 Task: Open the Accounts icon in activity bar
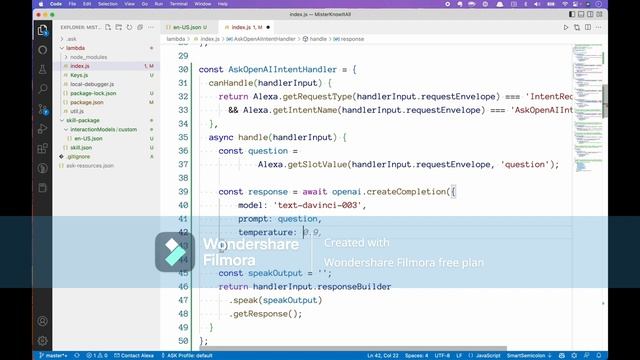pyautogui.click(x=42, y=321)
